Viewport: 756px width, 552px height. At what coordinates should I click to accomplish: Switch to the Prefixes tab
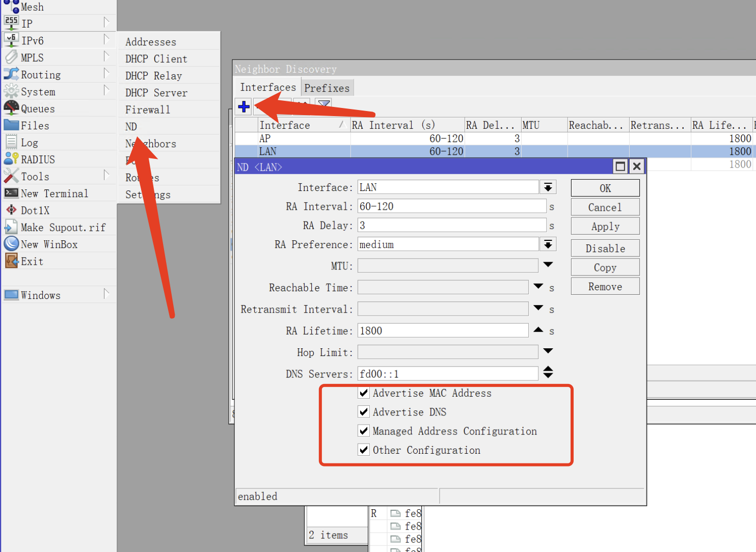[x=327, y=88]
